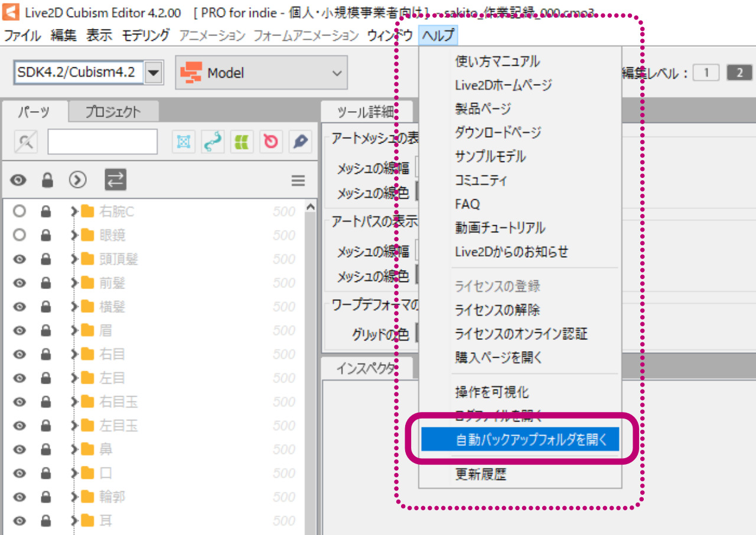Click the parts search text field
The image size is (756, 535).
(103, 142)
